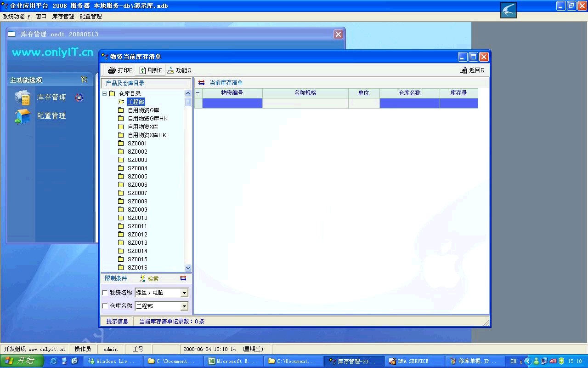The image size is (588, 368).
Task: Open the 配置管理 module icon in sidebar
Action: tap(22, 116)
